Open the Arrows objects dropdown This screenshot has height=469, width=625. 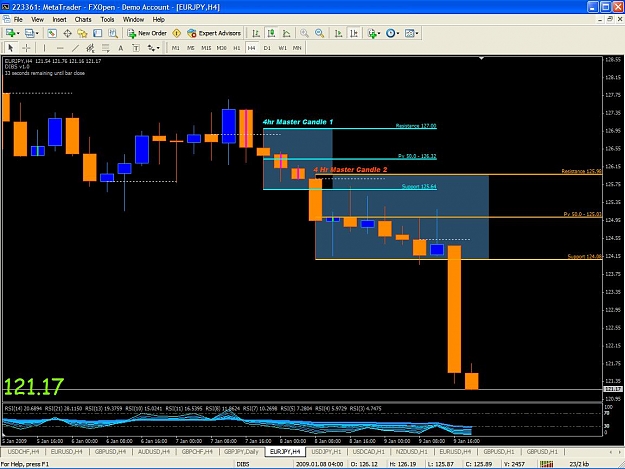tap(153, 48)
